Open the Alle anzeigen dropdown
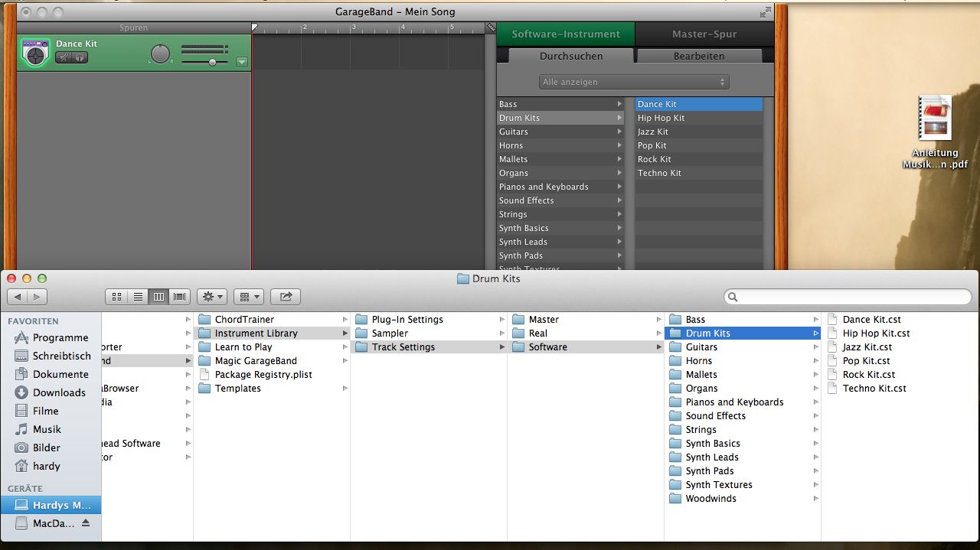 point(634,82)
